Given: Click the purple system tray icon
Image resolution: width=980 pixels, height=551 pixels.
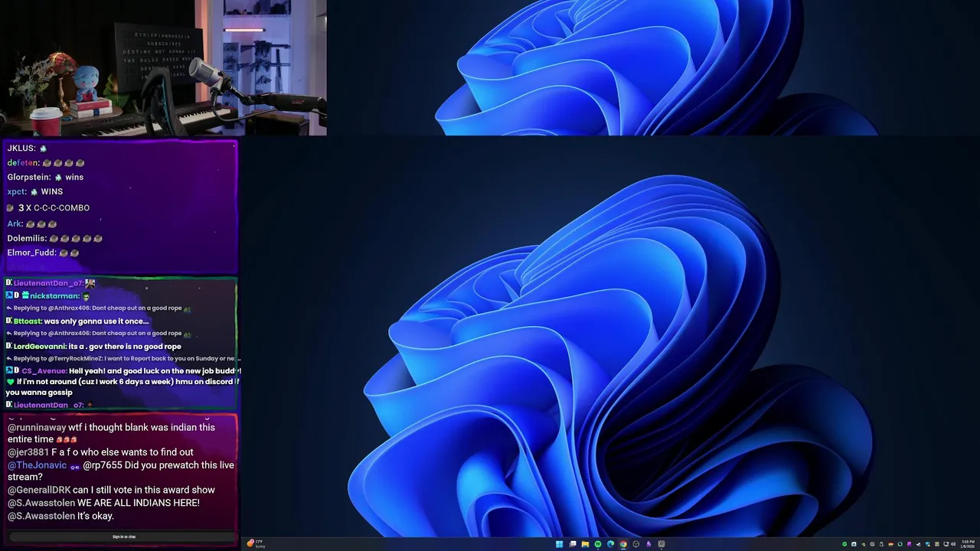Looking at the screenshot, I should pos(909,544).
